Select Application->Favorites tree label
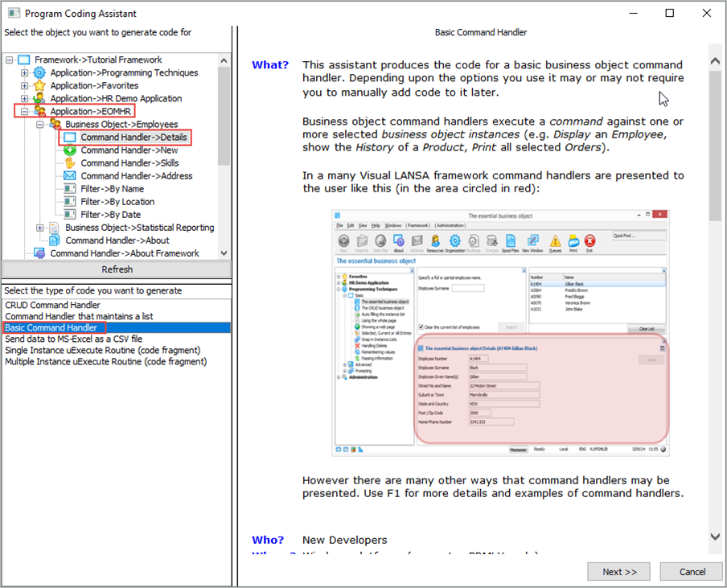The width and height of the screenshot is (727, 588). pos(95,86)
